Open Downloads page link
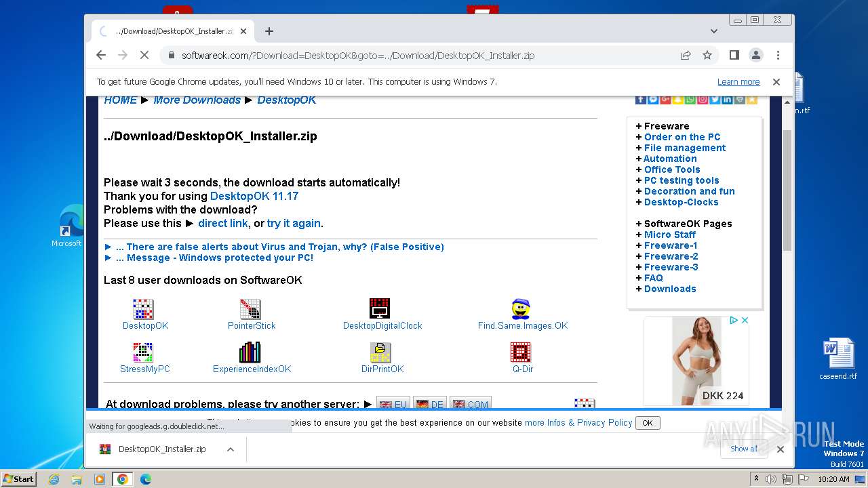868x488 pixels. [x=670, y=289]
